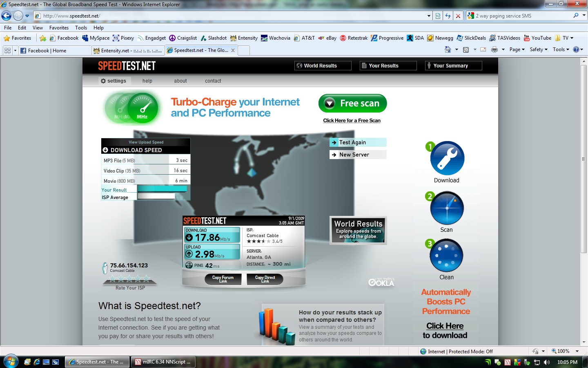This screenshot has width=588, height=368.
Task: Close the Speedtest.net tab
Action: pyautogui.click(x=233, y=50)
